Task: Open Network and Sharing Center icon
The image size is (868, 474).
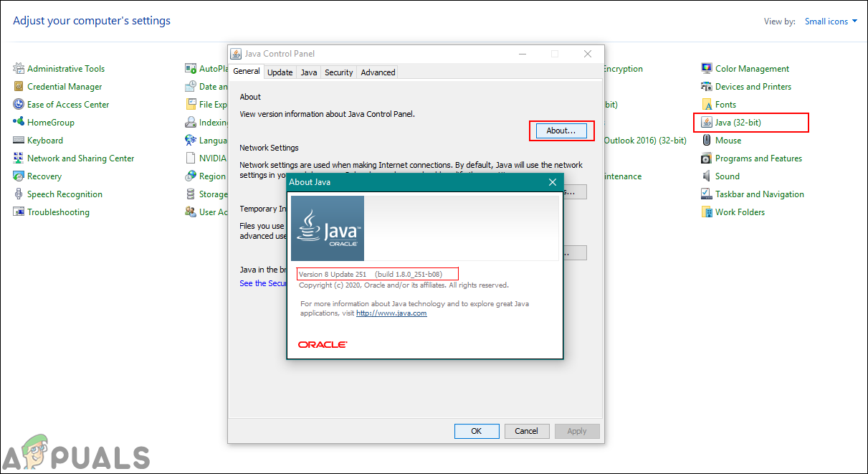Action: [19, 158]
